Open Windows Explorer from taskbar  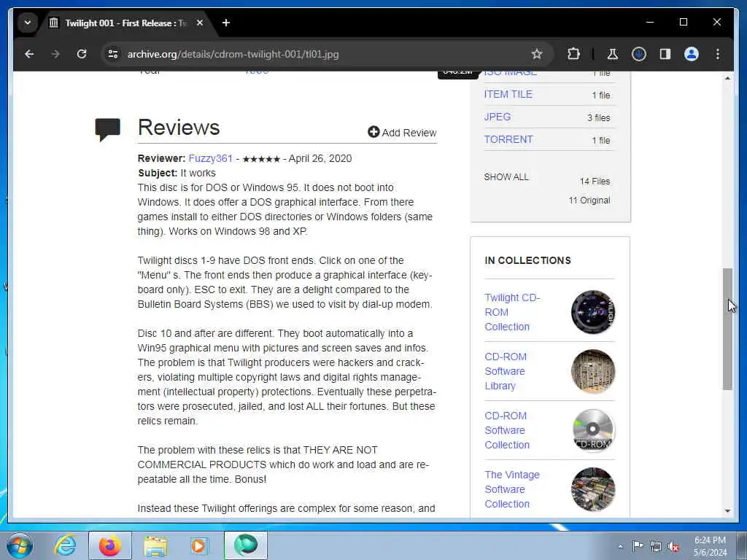coord(155,545)
